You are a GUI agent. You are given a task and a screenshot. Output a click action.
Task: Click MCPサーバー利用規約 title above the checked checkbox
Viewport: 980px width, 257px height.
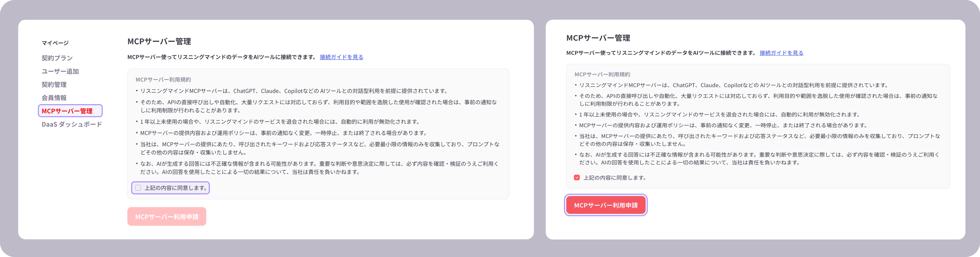tap(602, 74)
